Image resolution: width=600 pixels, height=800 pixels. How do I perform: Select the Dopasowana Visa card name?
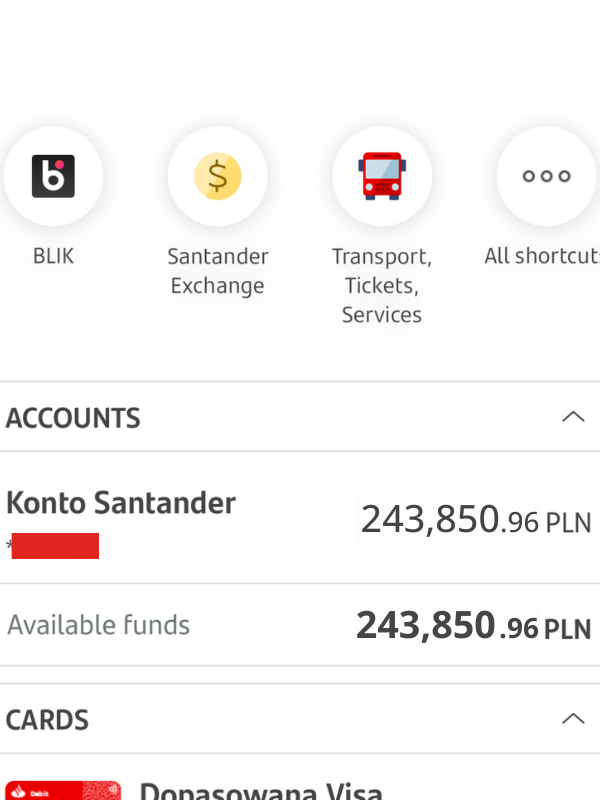[261, 792]
